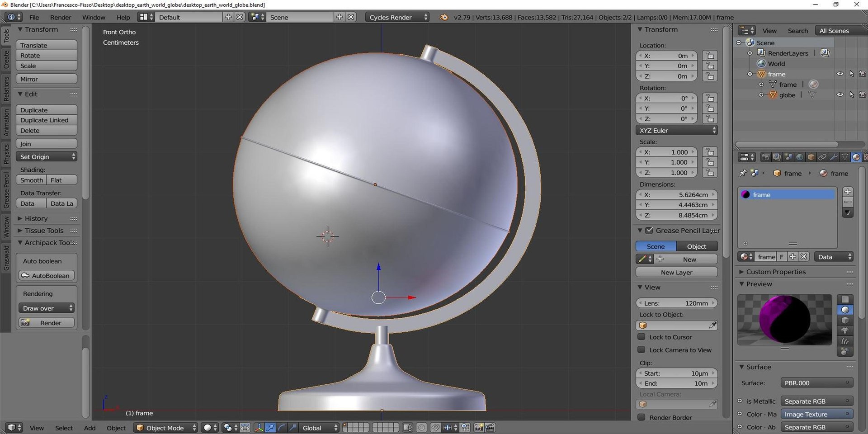Adjust the Lens 120mm slider field
The width and height of the screenshot is (868, 434).
click(x=677, y=303)
